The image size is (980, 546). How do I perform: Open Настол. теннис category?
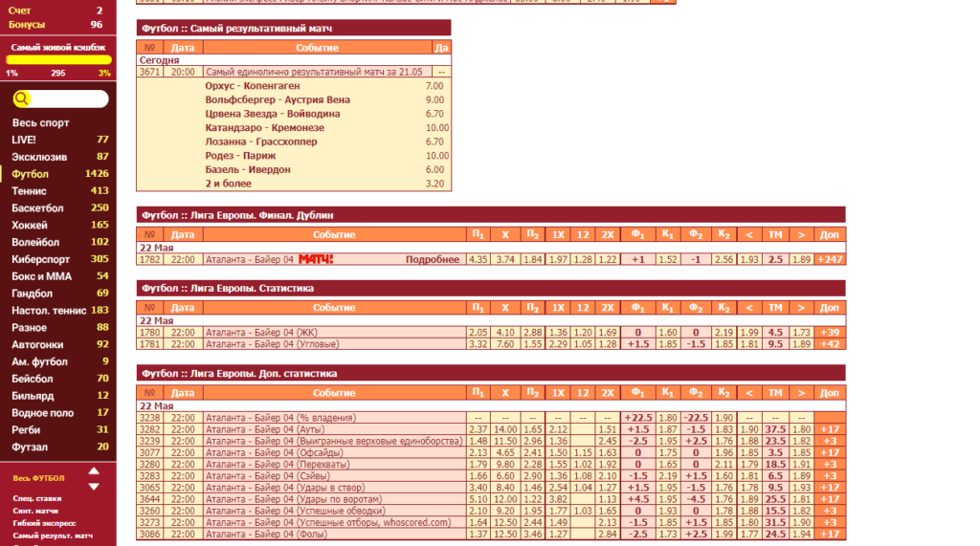pos(49,311)
